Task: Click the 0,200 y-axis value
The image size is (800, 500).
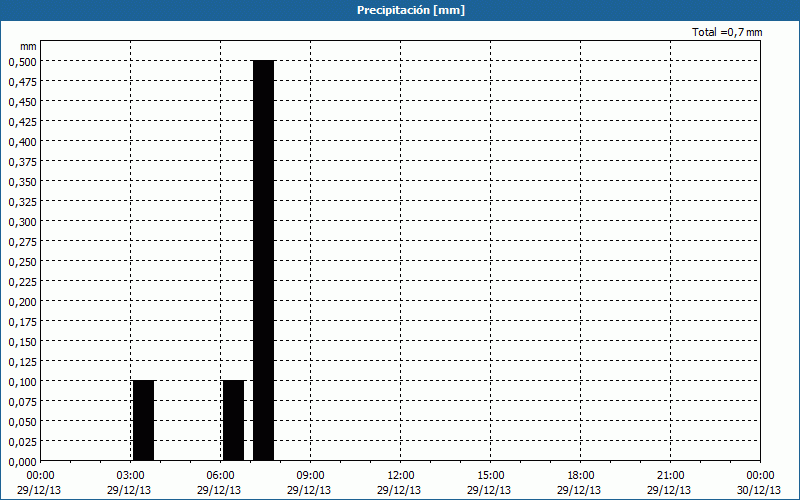Action: pos(23,302)
